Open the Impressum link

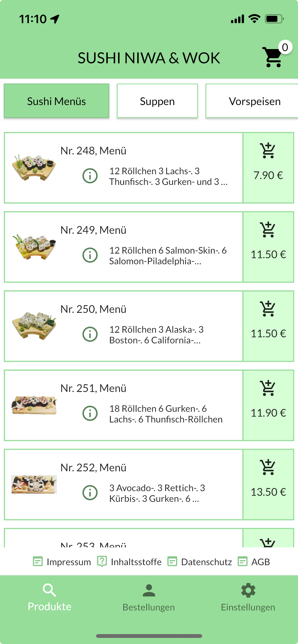pos(62,562)
